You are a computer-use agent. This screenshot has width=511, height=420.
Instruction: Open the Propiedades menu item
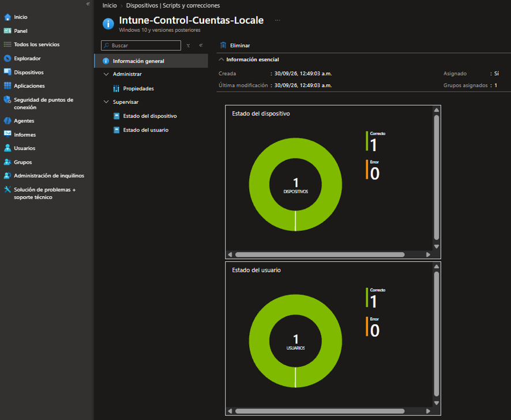pyautogui.click(x=138, y=88)
